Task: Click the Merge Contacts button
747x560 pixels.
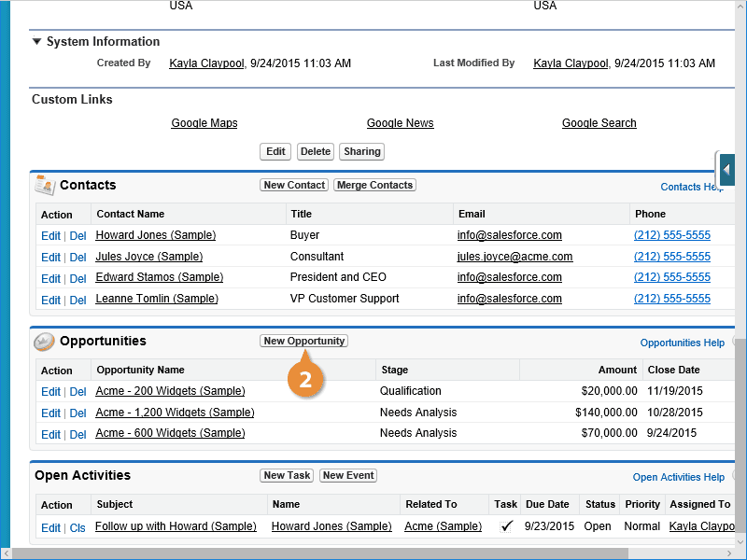Action: 374,185
